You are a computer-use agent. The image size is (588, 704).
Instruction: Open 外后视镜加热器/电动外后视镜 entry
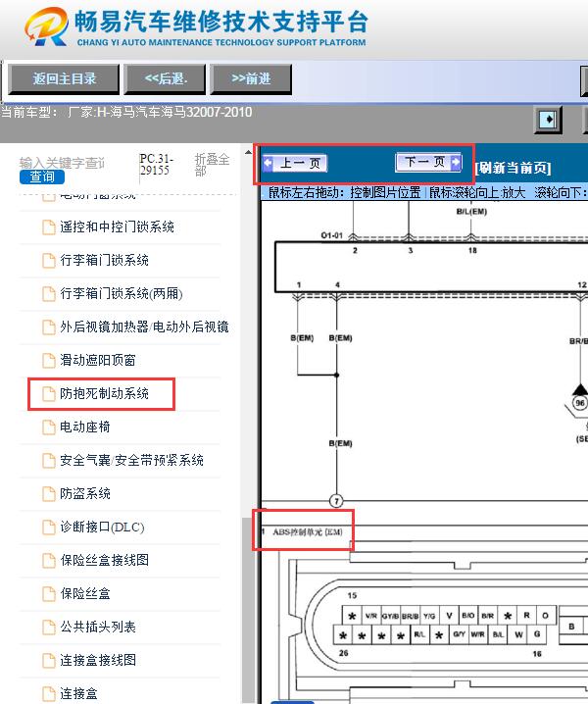(x=144, y=327)
